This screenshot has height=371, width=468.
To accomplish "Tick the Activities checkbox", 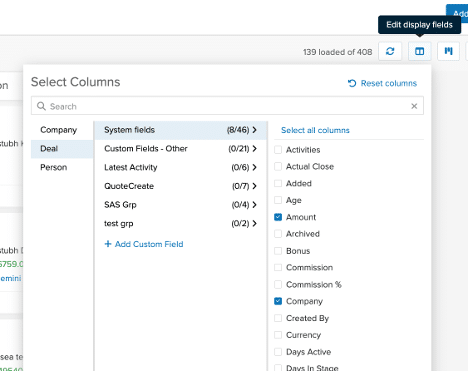I will tap(278, 150).
